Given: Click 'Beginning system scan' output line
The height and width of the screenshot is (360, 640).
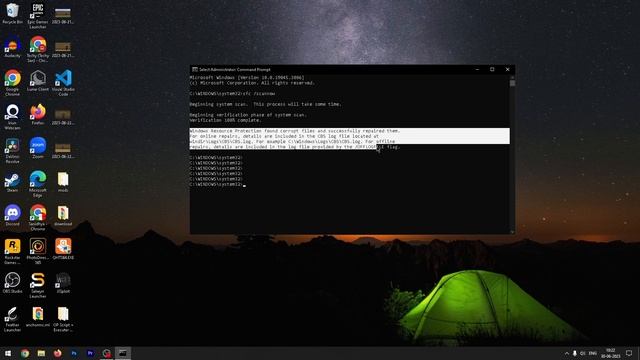Looking at the screenshot, I should click(x=266, y=104).
